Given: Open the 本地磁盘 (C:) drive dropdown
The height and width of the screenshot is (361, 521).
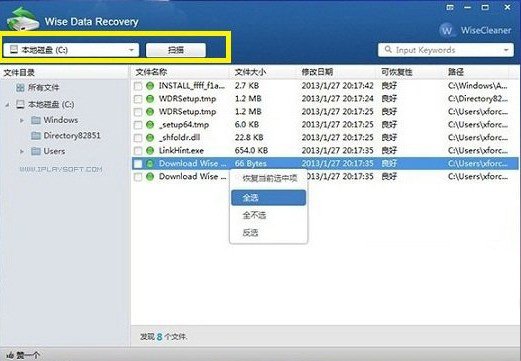Looking at the screenshot, I should coord(132,50).
